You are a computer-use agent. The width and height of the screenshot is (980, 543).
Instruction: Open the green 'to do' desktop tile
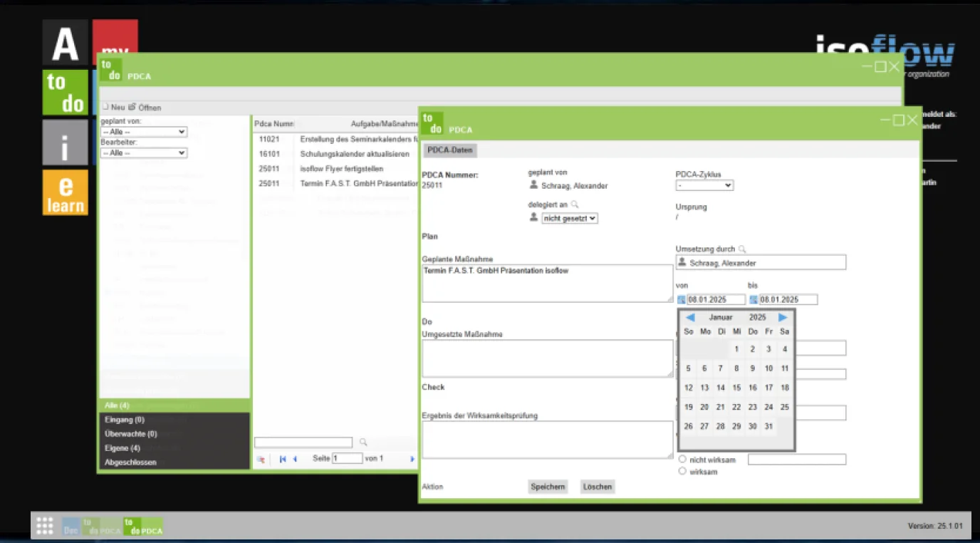pyautogui.click(x=65, y=92)
